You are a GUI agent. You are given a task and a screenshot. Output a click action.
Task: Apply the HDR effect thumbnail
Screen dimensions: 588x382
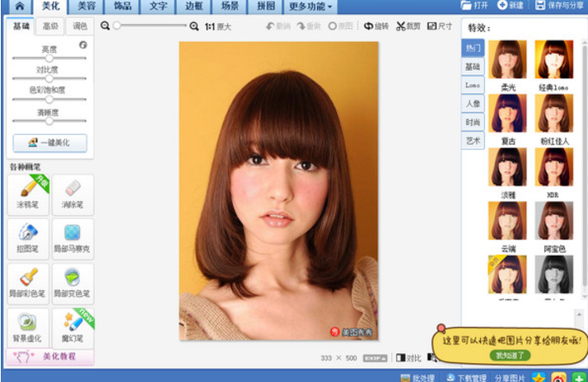click(x=554, y=166)
